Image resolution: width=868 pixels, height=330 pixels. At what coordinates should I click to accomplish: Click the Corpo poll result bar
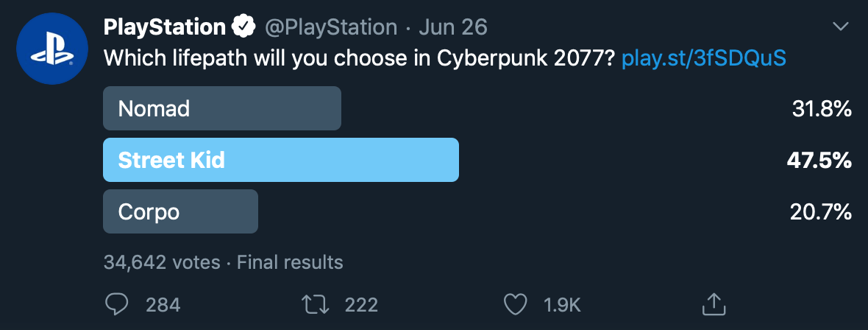(x=181, y=211)
